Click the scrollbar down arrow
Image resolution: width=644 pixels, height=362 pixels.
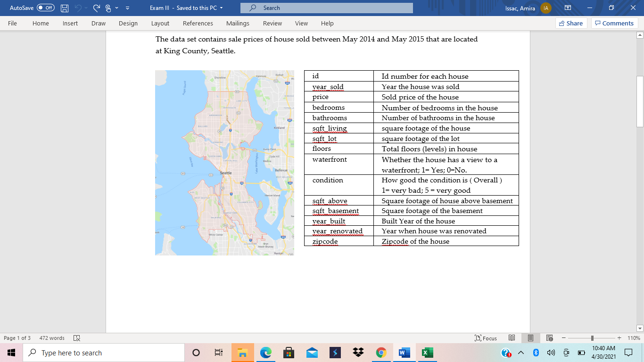(x=640, y=328)
